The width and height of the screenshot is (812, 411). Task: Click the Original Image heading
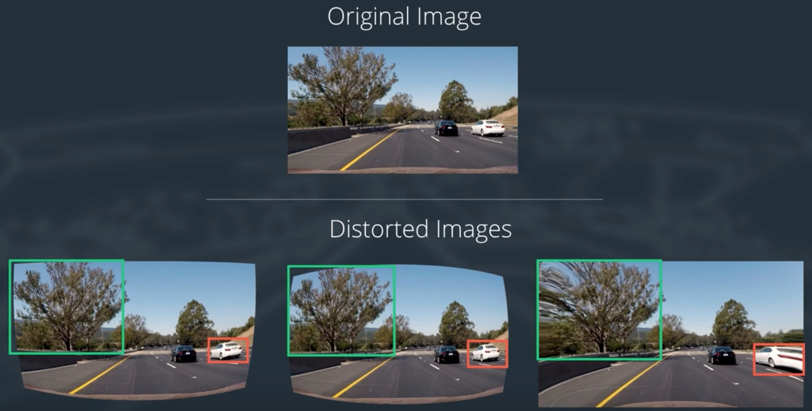pos(404,17)
